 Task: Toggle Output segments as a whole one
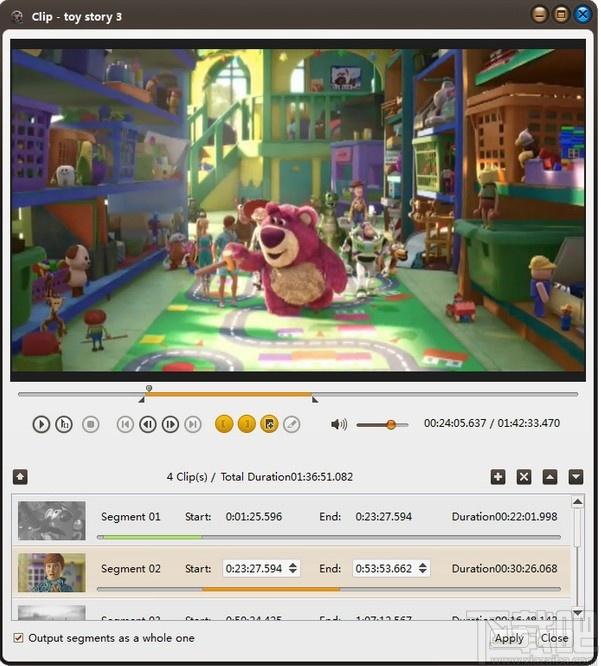(19, 638)
